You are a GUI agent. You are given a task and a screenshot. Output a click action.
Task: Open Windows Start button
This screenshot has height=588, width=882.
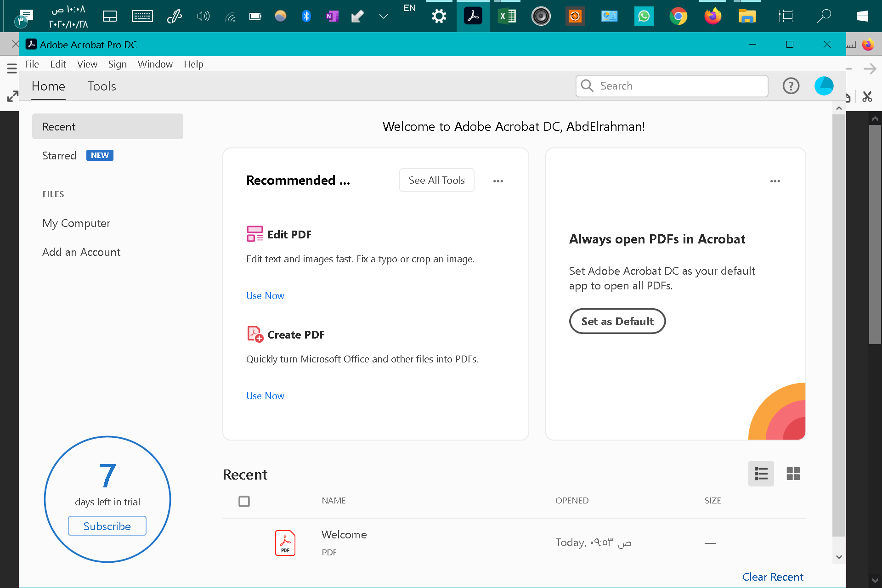(862, 17)
